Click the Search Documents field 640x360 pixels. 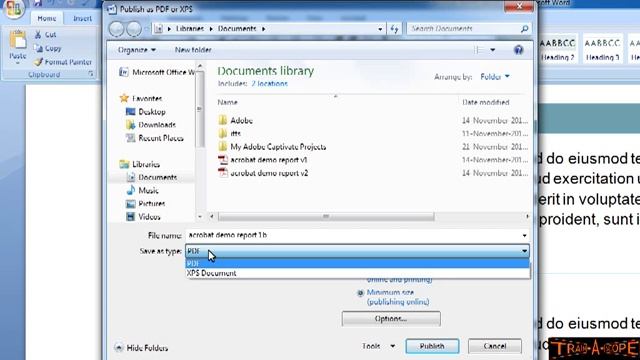[x=464, y=29]
